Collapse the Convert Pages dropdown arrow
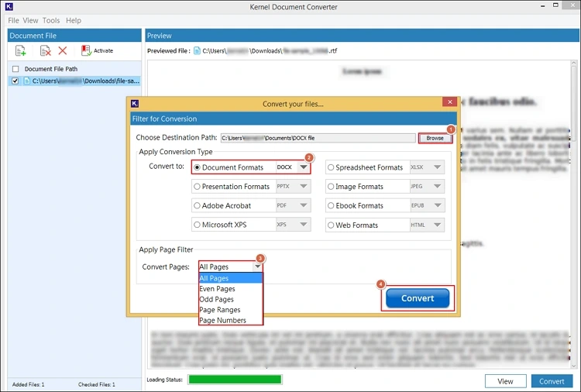 (256, 267)
